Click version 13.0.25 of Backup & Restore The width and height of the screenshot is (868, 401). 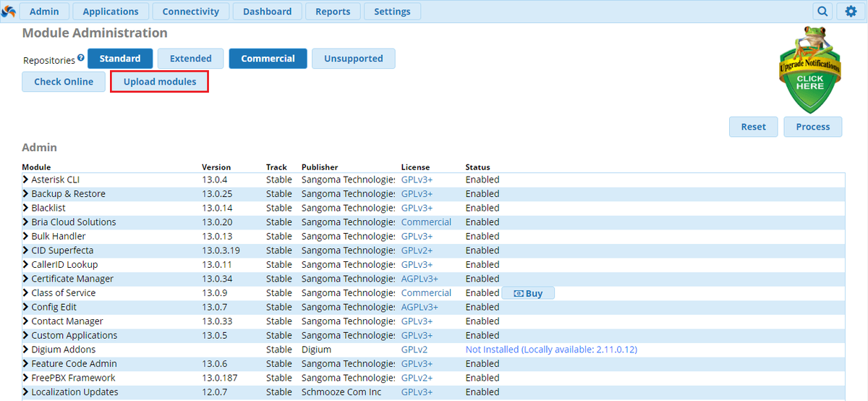[217, 194]
